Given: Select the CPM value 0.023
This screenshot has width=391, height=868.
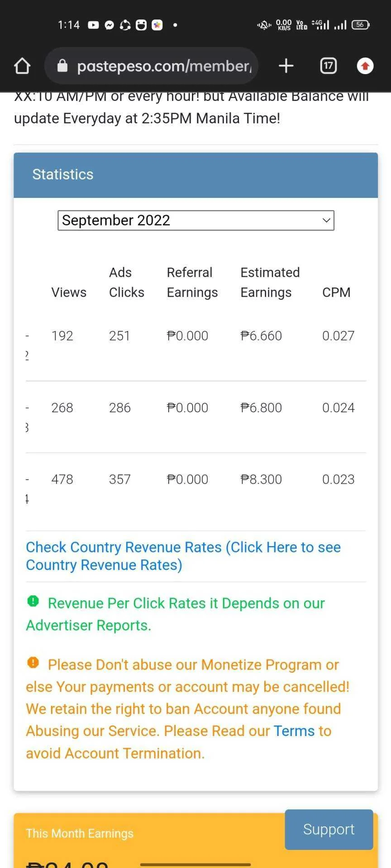Looking at the screenshot, I should (x=339, y=479).
